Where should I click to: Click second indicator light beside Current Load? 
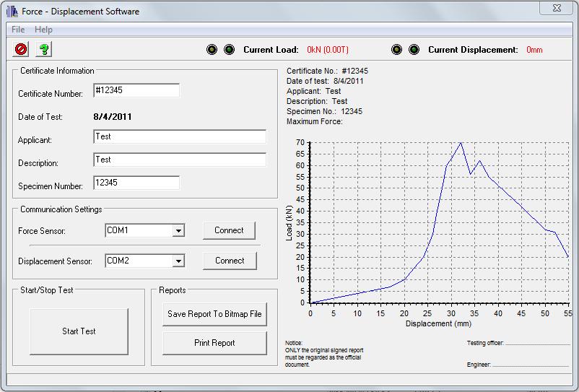click(x=230, y=50)
